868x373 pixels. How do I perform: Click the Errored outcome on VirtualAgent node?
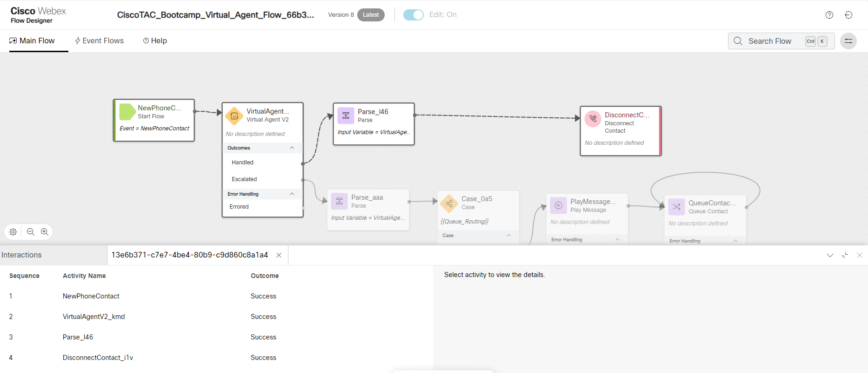tap(239, 207)
